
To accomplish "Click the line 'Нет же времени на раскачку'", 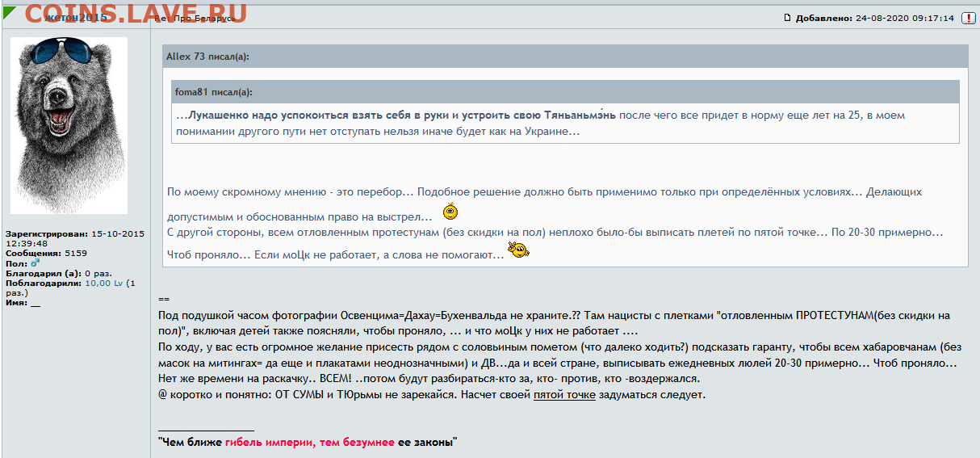I will click(429, 380).
